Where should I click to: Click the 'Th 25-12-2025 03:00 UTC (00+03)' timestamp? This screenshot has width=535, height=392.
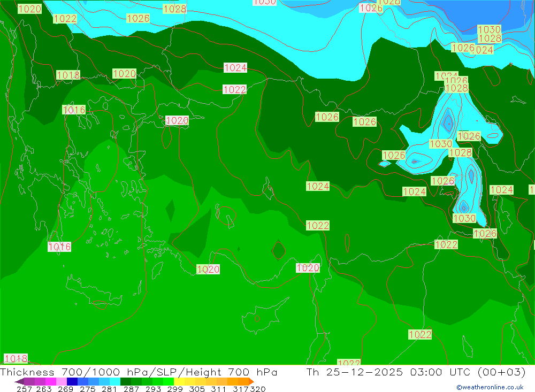[416, 372]
